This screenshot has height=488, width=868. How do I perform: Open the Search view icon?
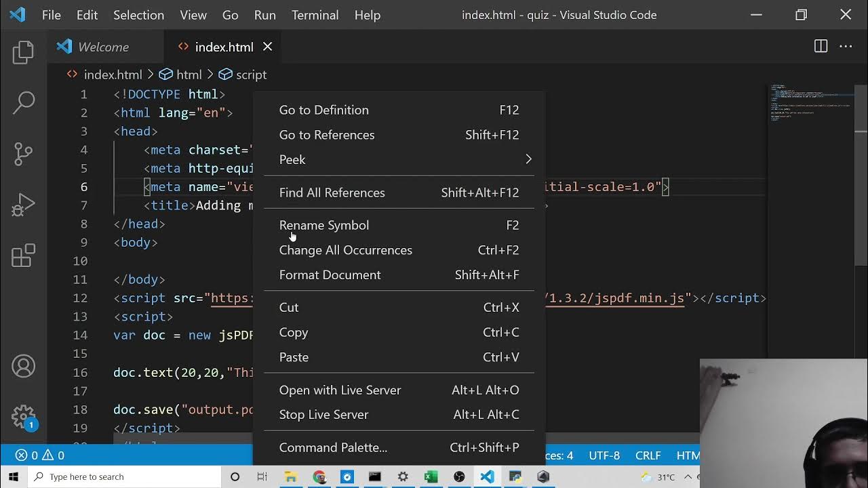(x=23, y=103)
